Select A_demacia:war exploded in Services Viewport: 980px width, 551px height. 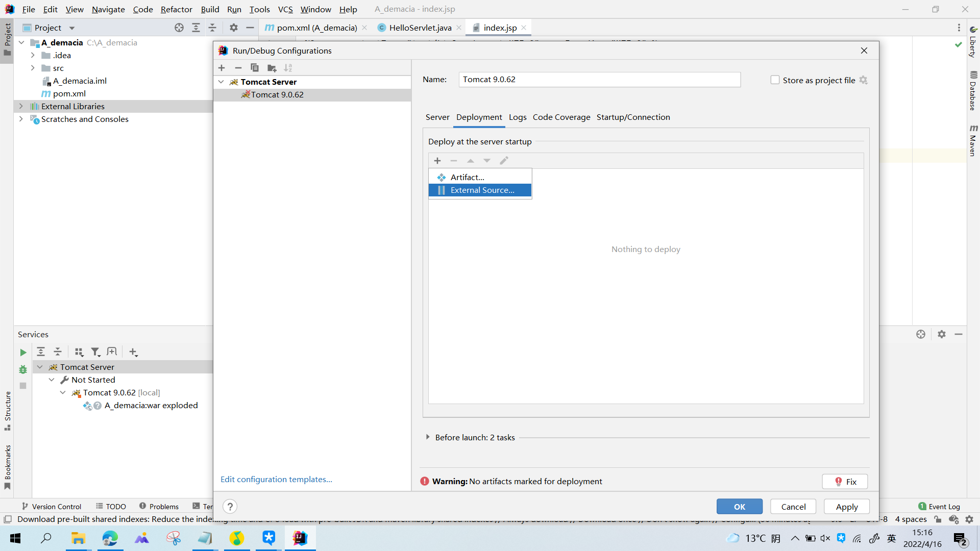(x=151, y=406)
